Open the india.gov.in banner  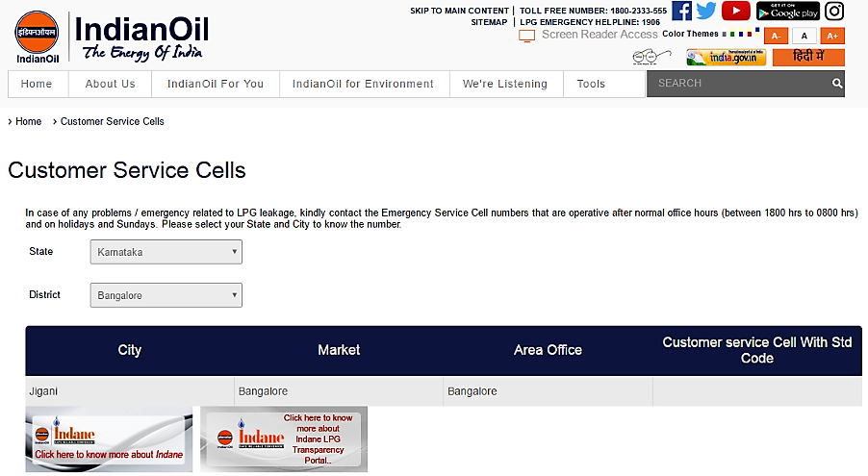coord(727,57)
